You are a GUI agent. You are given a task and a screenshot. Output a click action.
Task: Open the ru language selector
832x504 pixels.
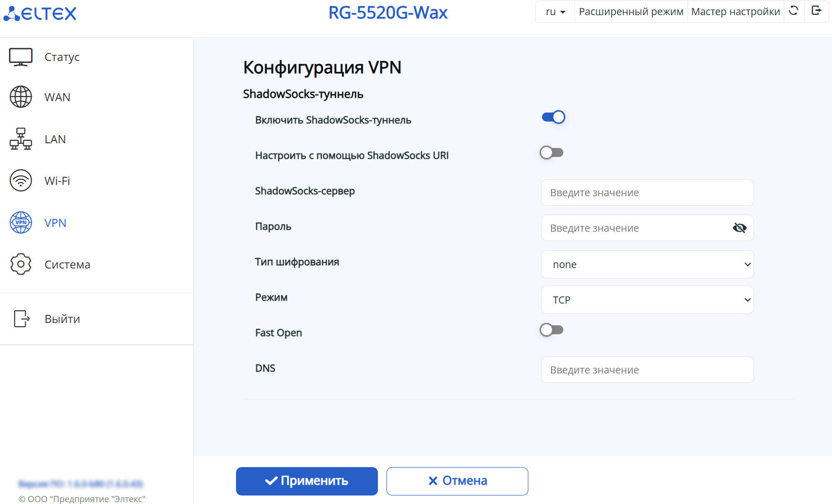[555, 12]
